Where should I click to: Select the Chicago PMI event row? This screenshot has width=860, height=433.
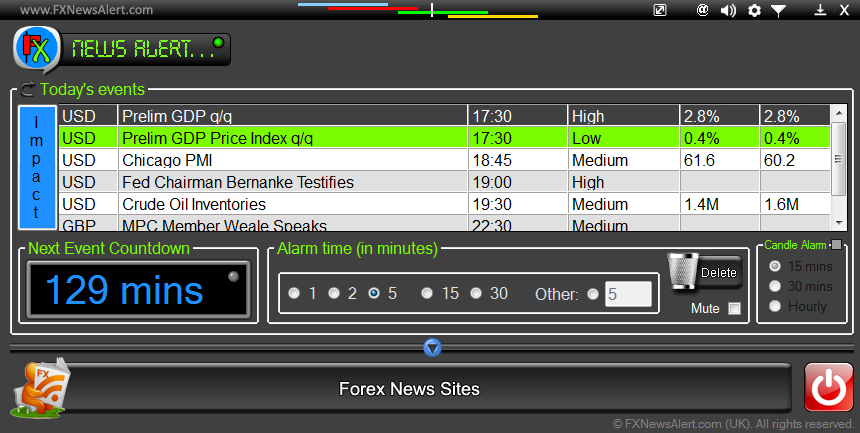pos(445,160)
